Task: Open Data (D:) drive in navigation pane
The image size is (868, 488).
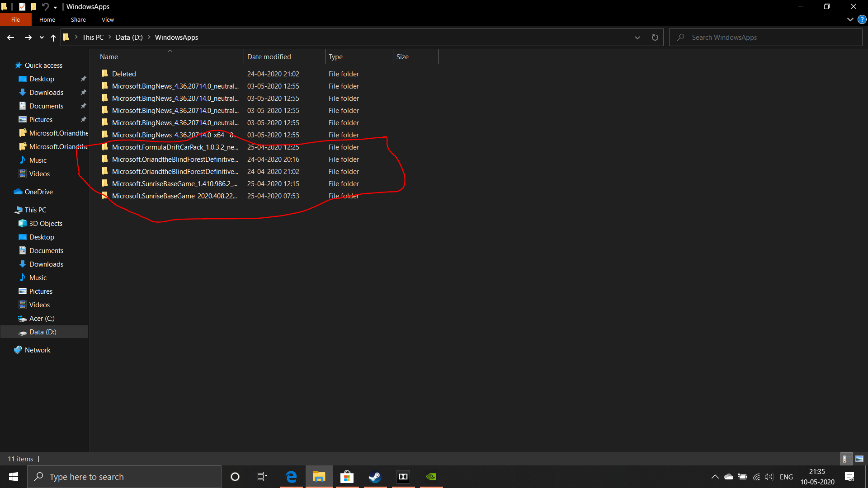Action: pos(43,332)
